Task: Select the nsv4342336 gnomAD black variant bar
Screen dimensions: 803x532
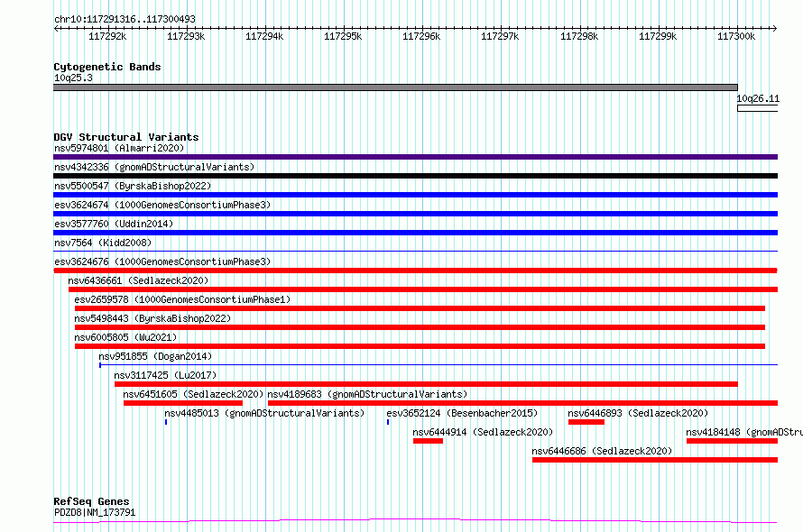Action: point(415,176)
